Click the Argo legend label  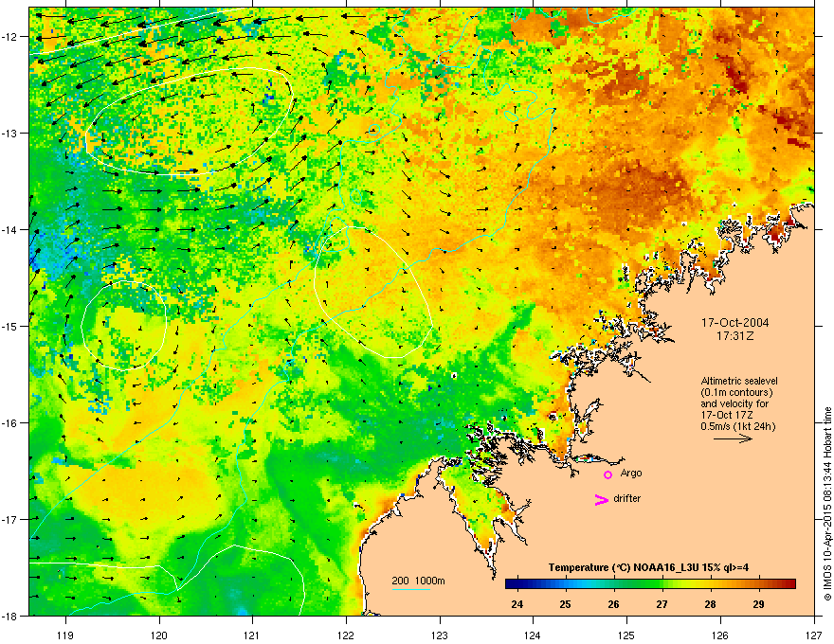pos(631,473)
